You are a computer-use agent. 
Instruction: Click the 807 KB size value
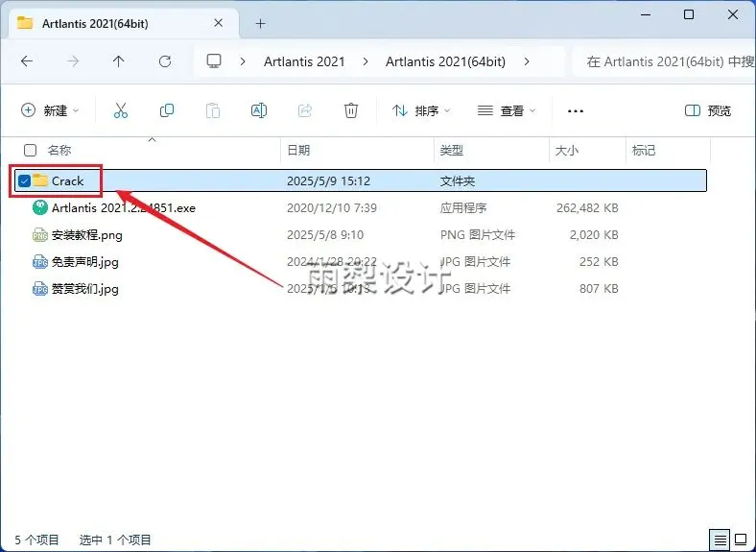coord(599,289)
